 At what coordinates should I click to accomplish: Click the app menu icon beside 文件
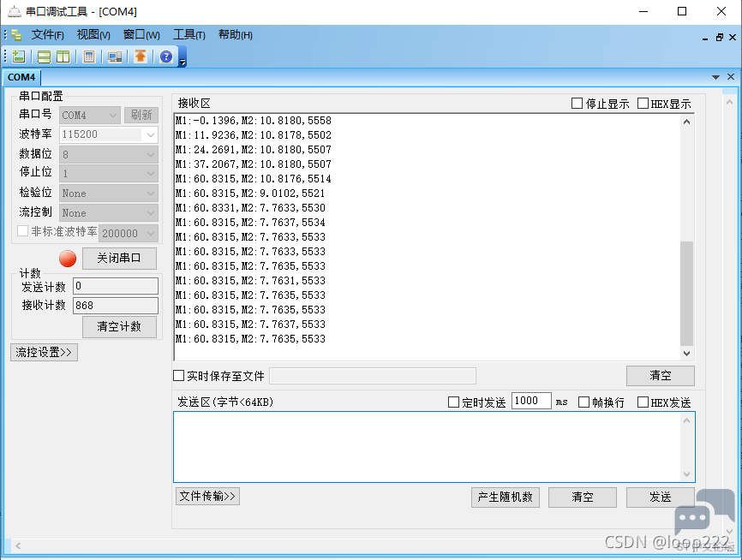point(16,35)
